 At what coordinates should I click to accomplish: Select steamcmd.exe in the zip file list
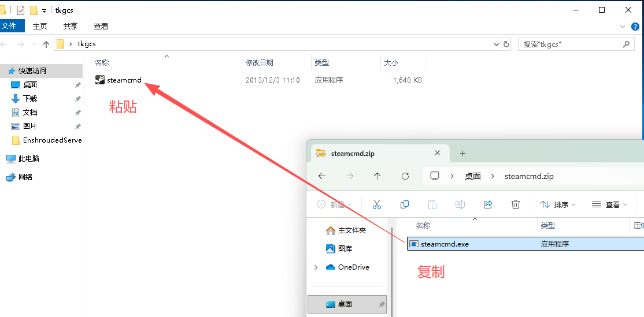[x=445, y=244]
